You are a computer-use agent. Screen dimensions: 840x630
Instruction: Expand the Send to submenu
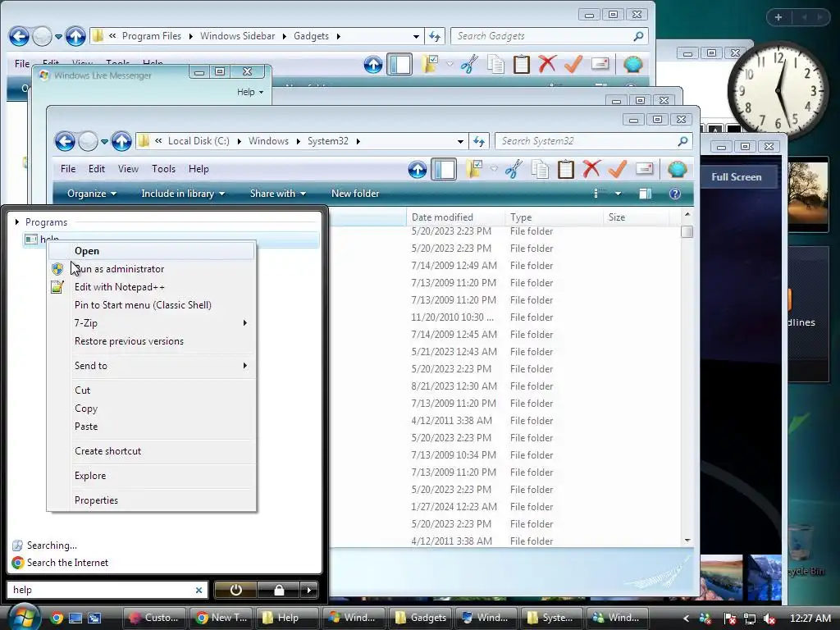pos(151,366)
